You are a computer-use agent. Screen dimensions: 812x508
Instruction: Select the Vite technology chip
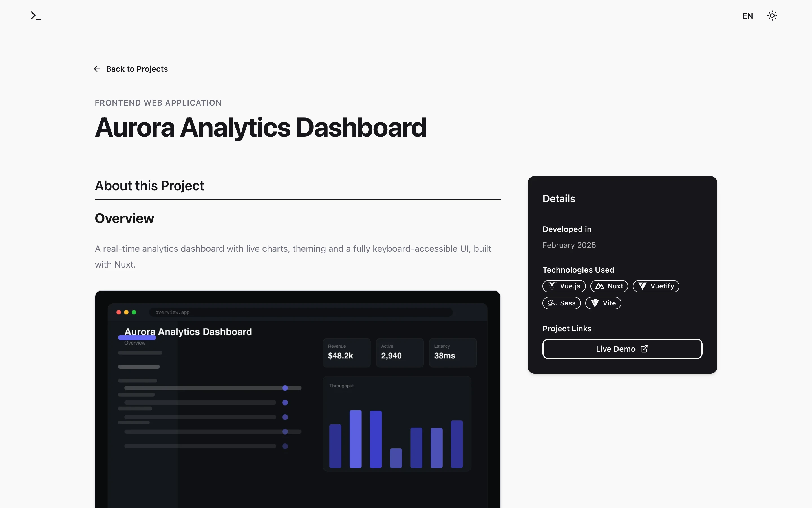603,303
